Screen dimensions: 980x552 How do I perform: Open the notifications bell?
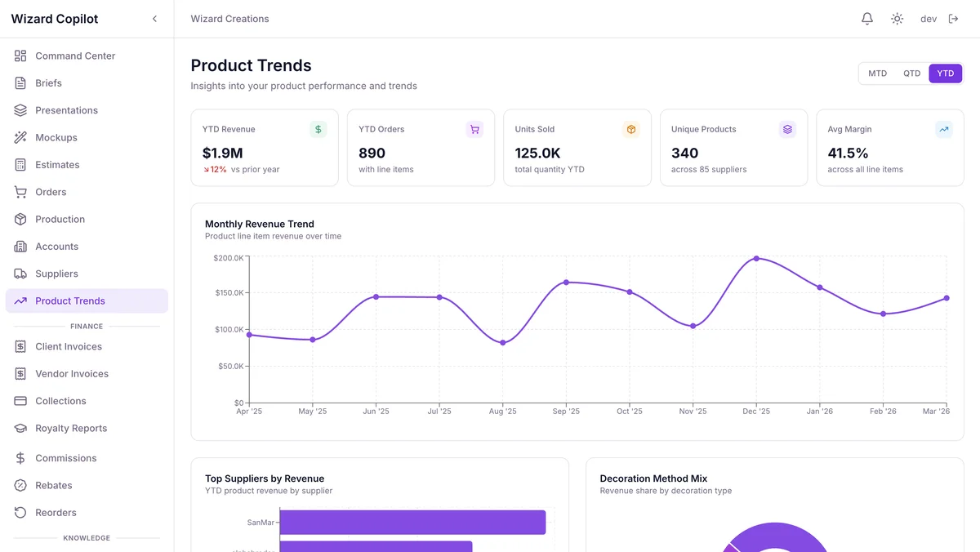(x=867, y=19)
